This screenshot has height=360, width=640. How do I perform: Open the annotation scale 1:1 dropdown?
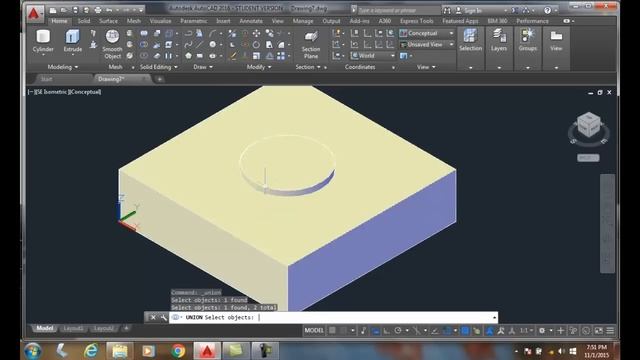tap(527, 331)
